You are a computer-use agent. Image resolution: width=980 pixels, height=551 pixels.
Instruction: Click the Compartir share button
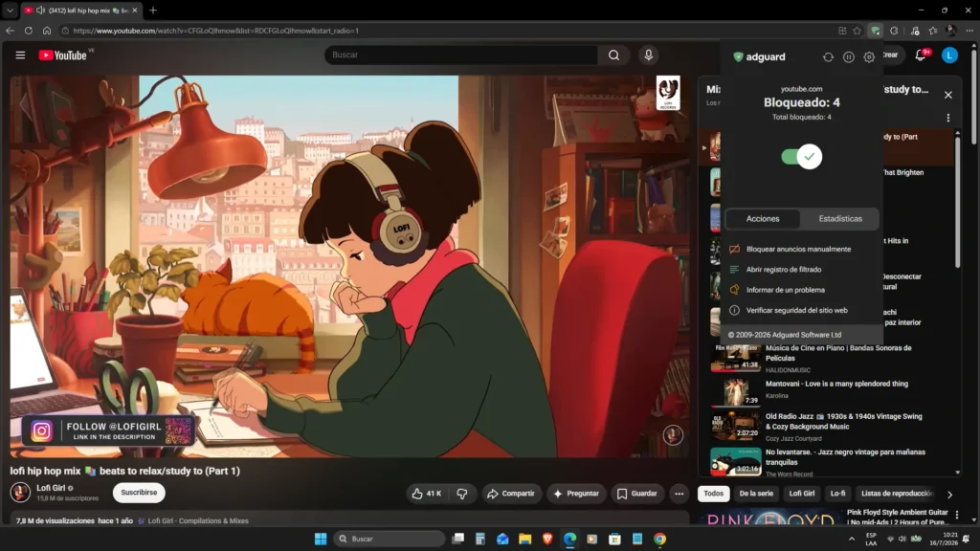tap(511, 494)
